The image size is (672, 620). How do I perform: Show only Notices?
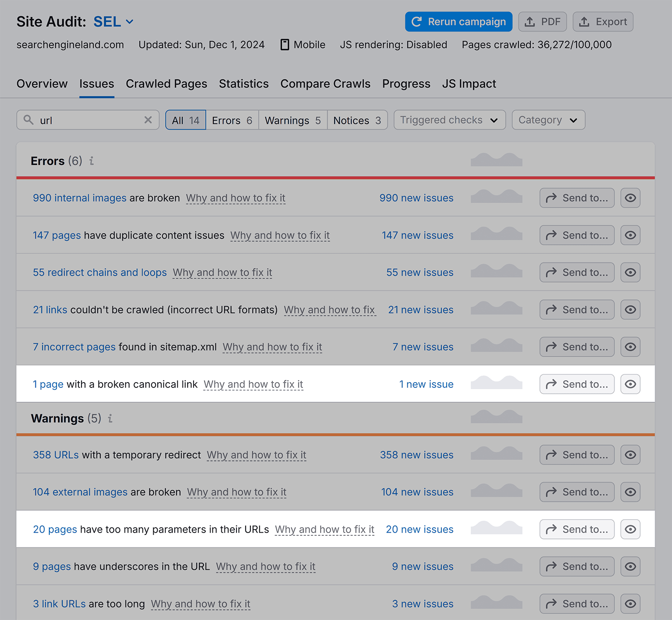click(357, 120)
